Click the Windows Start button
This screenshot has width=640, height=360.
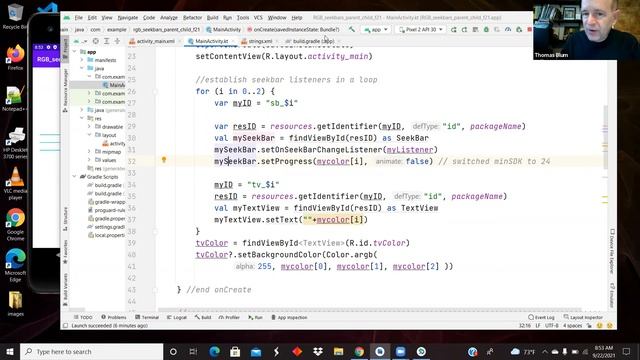coord(10,351)
